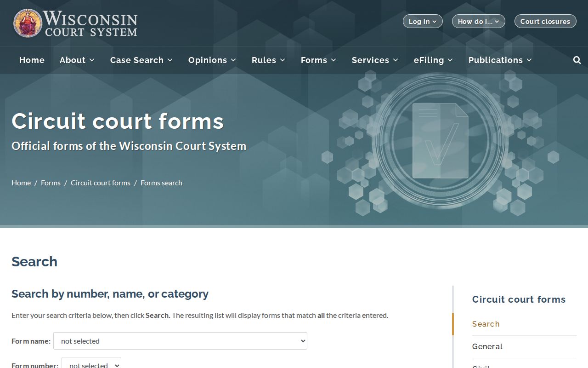This screenshot has height=368, width=588.
Task: Click the Official forms of the Wisconsin Court System subtitle
Action: point(129,146)
